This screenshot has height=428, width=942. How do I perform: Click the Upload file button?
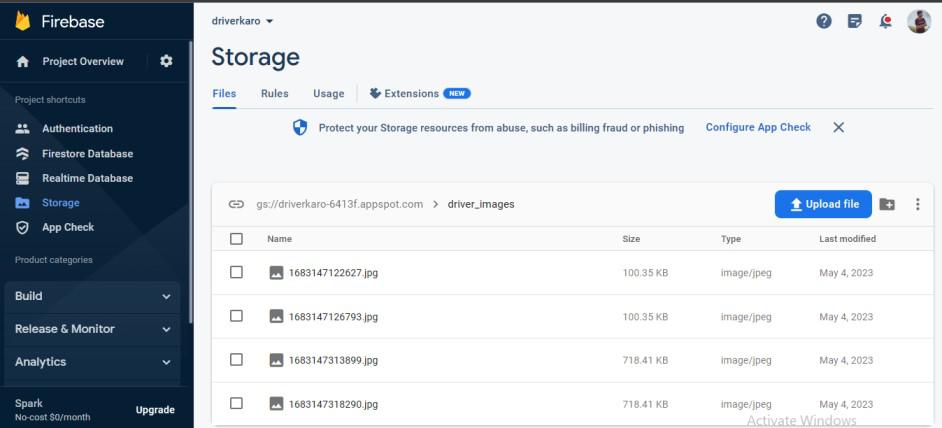tap(823, 204)
